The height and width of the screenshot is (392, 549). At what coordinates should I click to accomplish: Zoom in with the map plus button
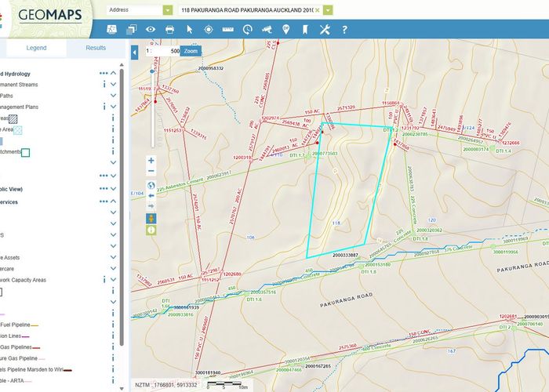click(151, 161)
